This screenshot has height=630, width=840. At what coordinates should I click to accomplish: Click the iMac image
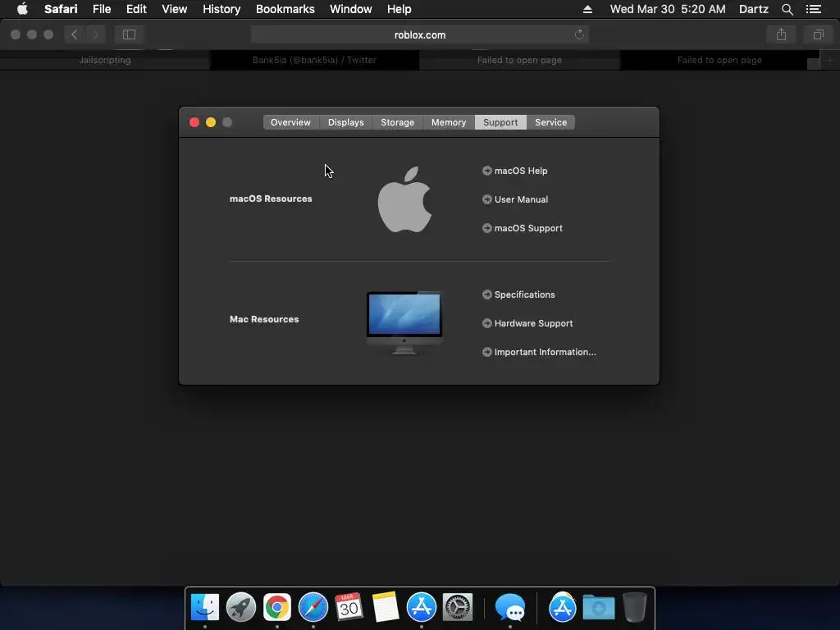click(x=404, y=322)
